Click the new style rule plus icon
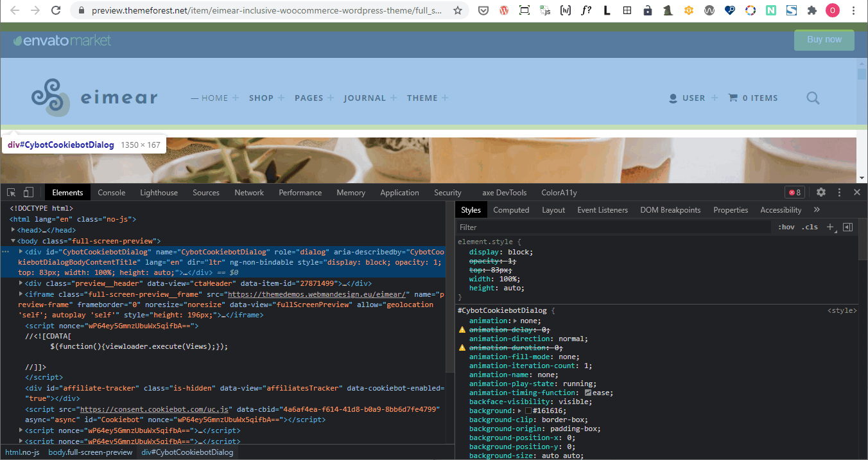 (830, 227)
